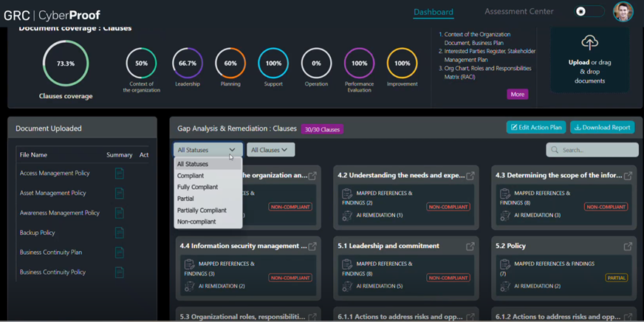
Task: Click the Download Report button
Action: pos(602,127)
